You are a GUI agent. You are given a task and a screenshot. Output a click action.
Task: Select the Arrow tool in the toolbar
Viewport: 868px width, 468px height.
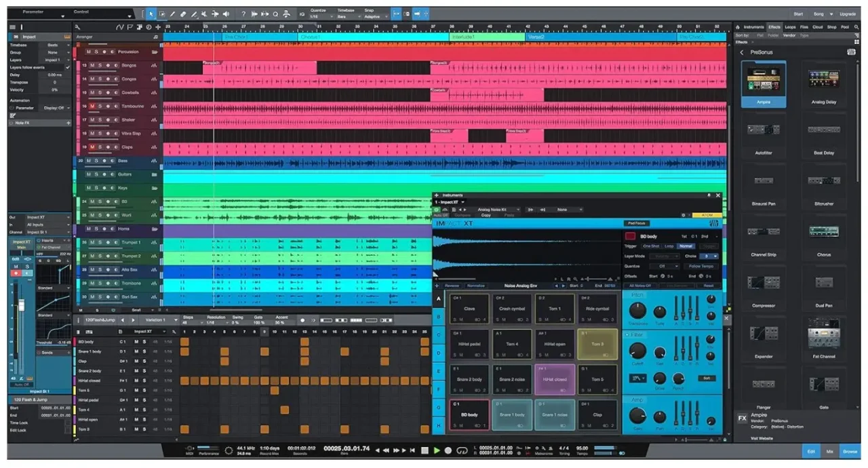pos(151,14)
